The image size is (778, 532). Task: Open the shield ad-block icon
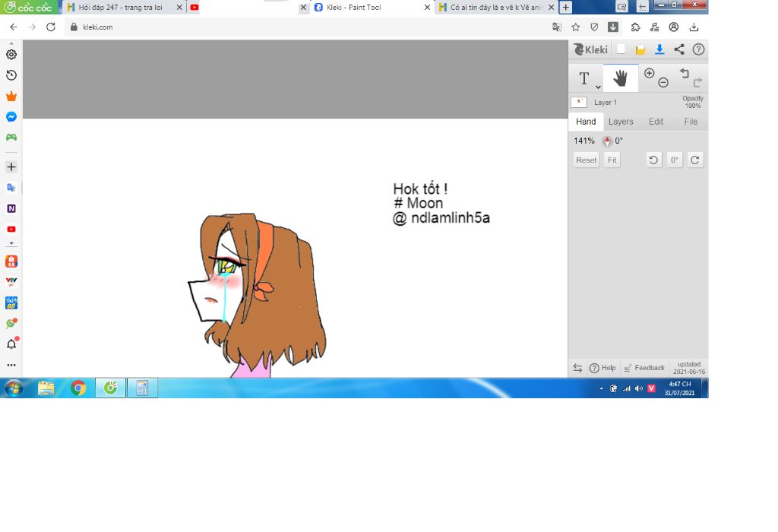pos(594,27)
